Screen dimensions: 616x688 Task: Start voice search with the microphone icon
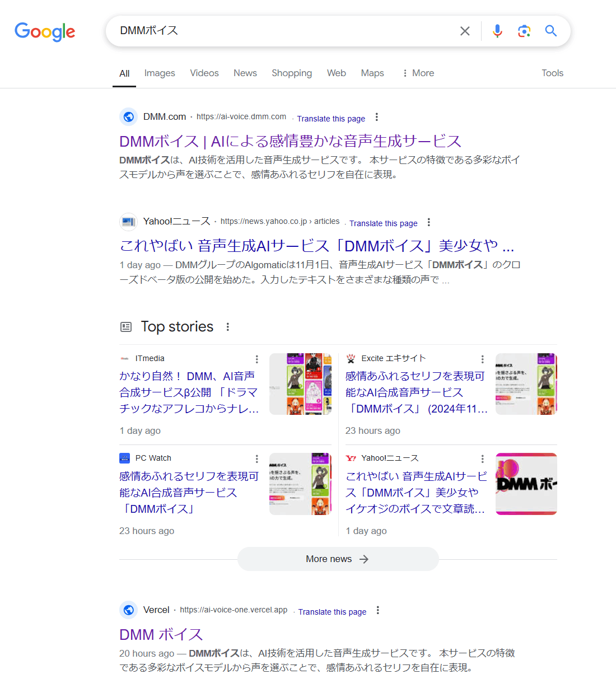(x=497, y=31)
